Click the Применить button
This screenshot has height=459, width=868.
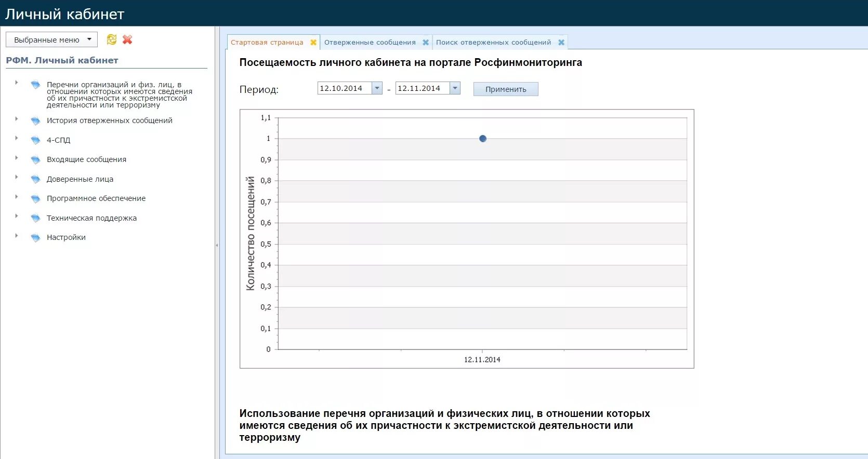(506, 89)
